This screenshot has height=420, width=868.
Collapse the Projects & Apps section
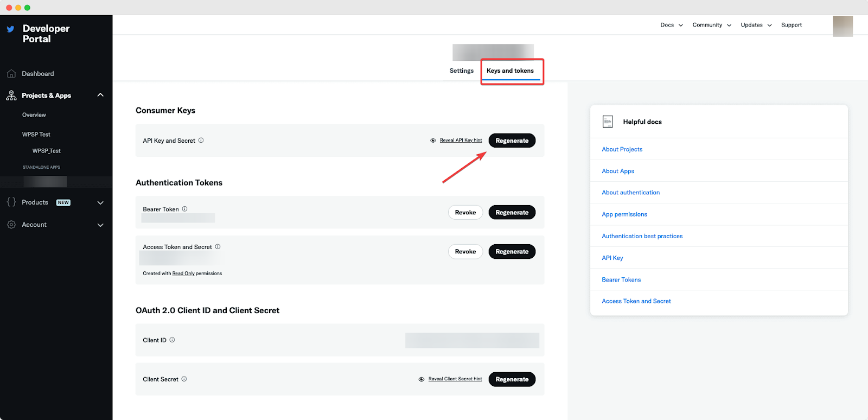(x=100, y=95)
